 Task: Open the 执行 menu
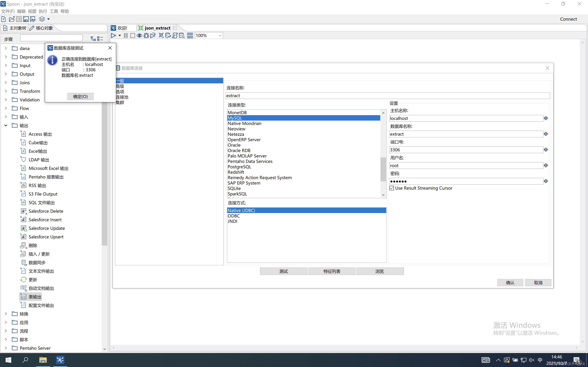click(x=43, y=11)
